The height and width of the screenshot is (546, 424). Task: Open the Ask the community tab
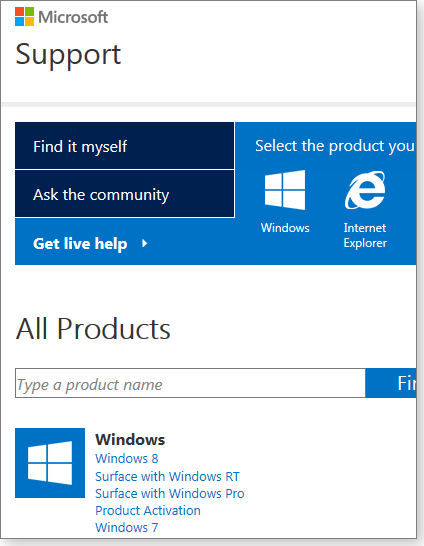click(x=125, y=194)
